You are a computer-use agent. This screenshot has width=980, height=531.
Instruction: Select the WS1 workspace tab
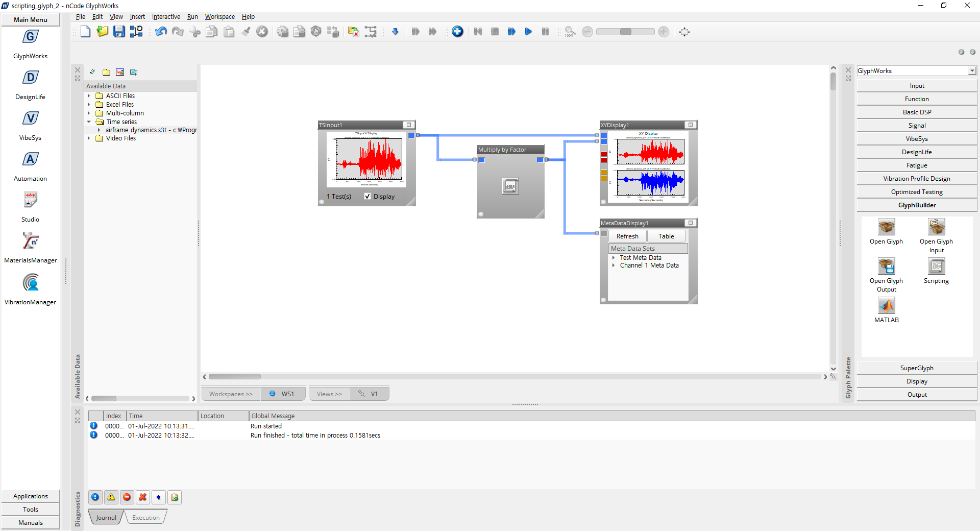[283, 394]
